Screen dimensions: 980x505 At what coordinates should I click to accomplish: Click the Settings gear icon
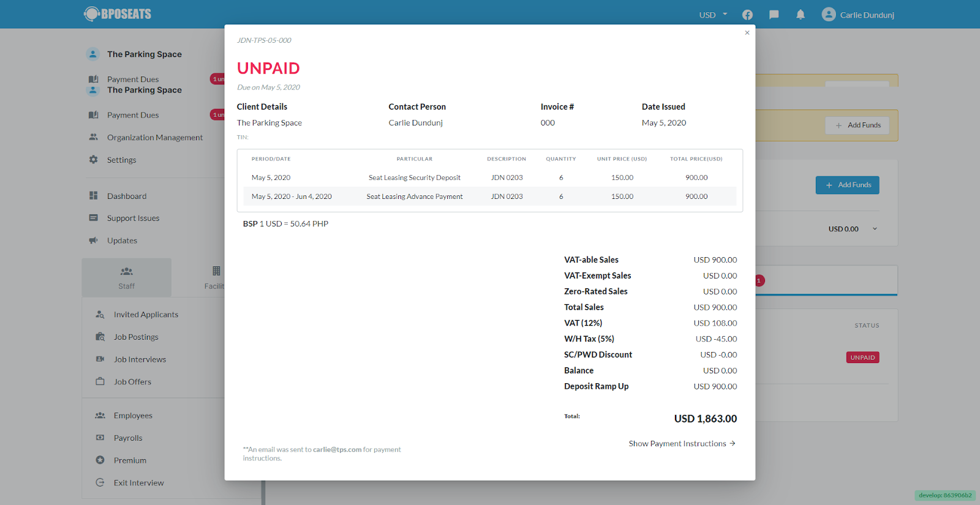pos(93,160)
